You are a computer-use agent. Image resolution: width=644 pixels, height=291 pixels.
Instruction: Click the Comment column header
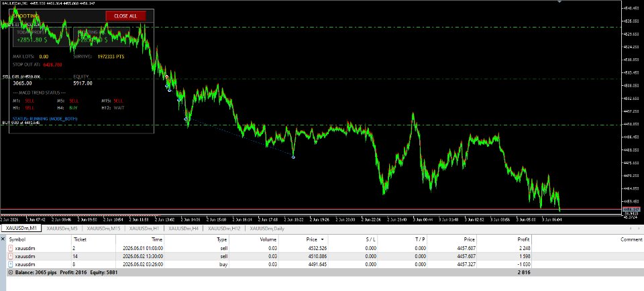click(631, 239)
